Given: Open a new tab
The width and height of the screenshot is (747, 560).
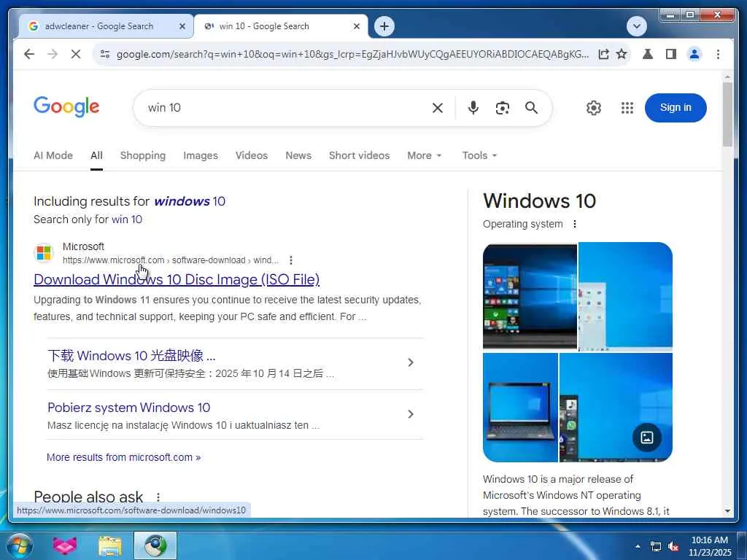Looking at the screenshot, I should point(384,26).
